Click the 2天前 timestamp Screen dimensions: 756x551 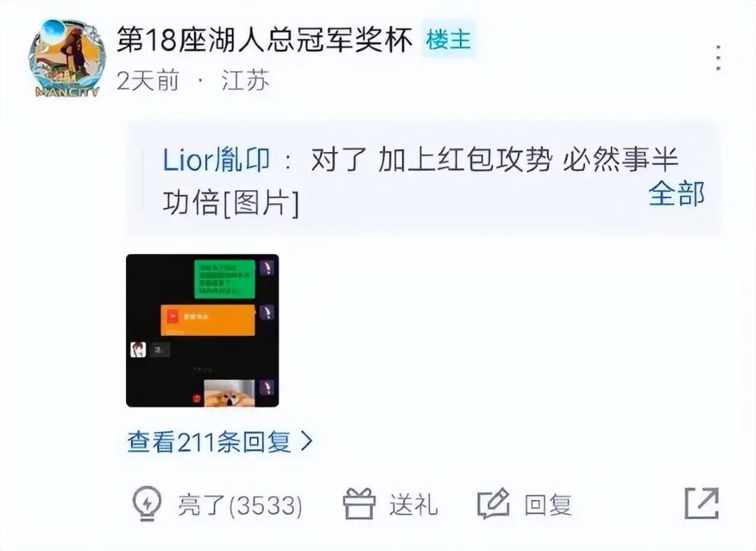pyautogui.click(x=148, y=80)
